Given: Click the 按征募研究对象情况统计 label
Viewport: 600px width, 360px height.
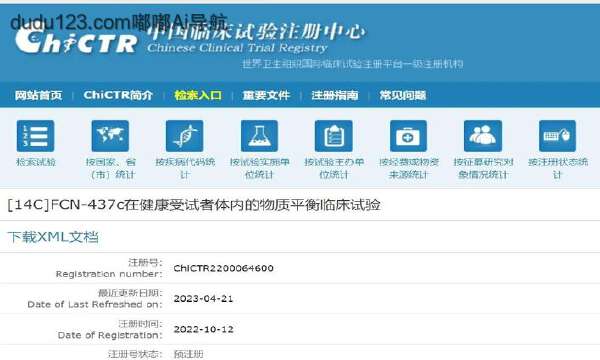Looking at the screenshot, I should click(483, 168).
